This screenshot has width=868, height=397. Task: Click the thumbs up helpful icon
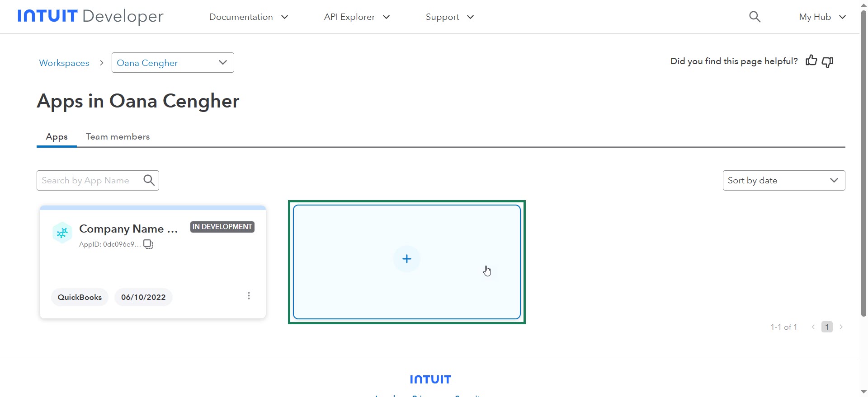coord(811,61)
